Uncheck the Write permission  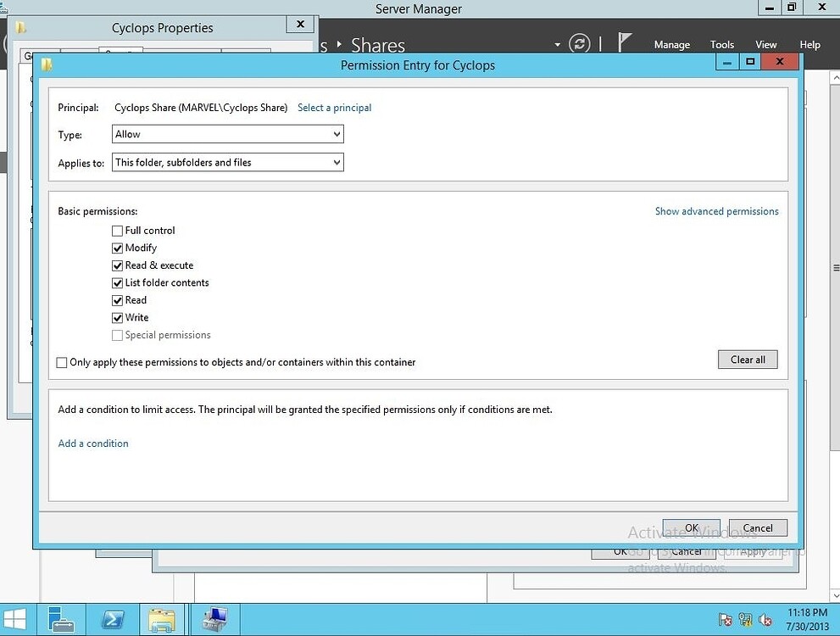tap(117, 317)
